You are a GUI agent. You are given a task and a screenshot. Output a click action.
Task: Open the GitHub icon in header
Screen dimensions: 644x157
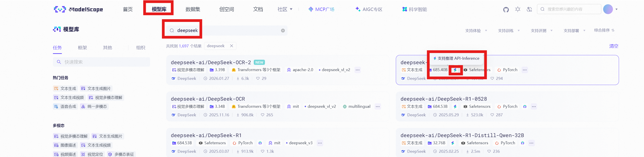506,10
